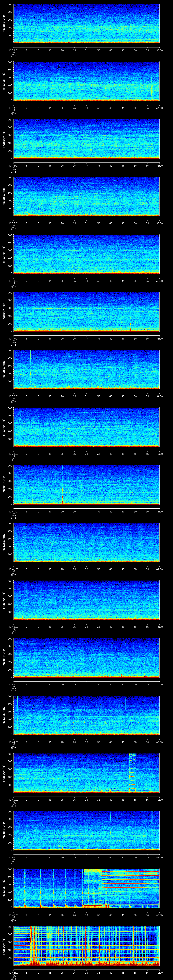Click the spectrogram panel starting at 10:46:00
173x980 pixels.
coord(86,830)
